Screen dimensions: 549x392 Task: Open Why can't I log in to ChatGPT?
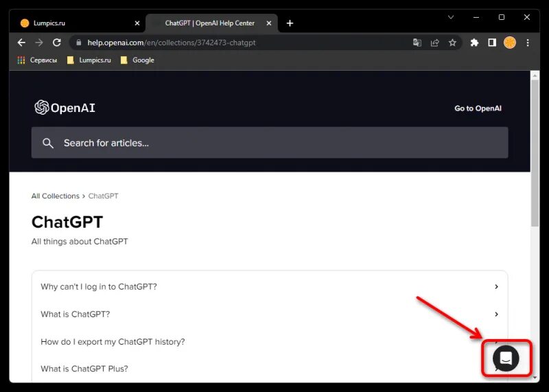(x=270, y=286)
